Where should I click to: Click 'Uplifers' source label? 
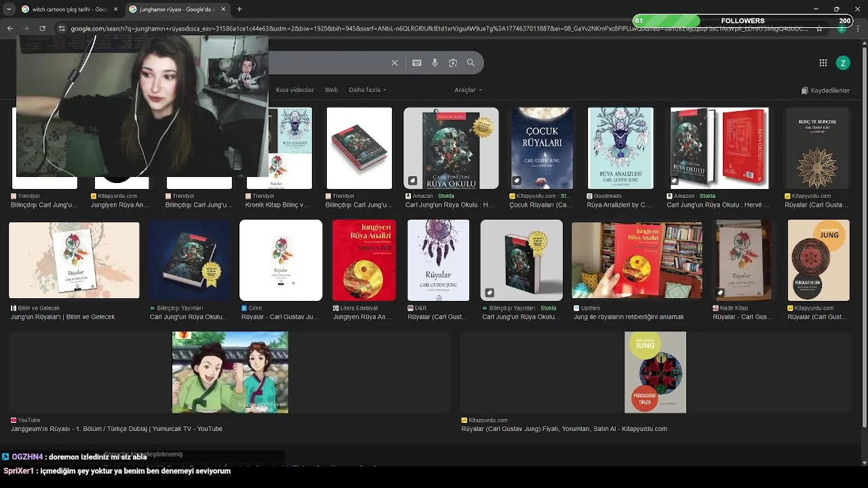pos(590,308)
